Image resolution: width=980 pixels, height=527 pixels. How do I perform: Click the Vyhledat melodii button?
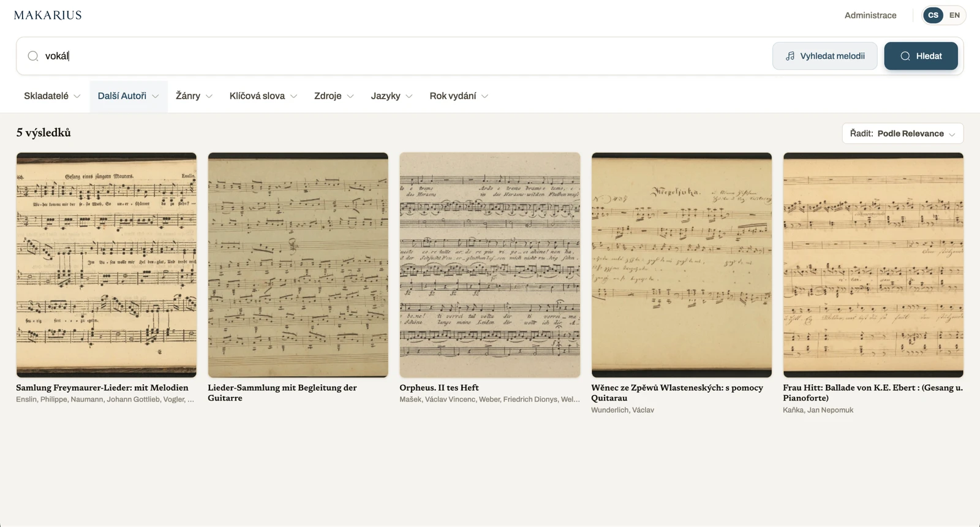[x=825, y=56]
